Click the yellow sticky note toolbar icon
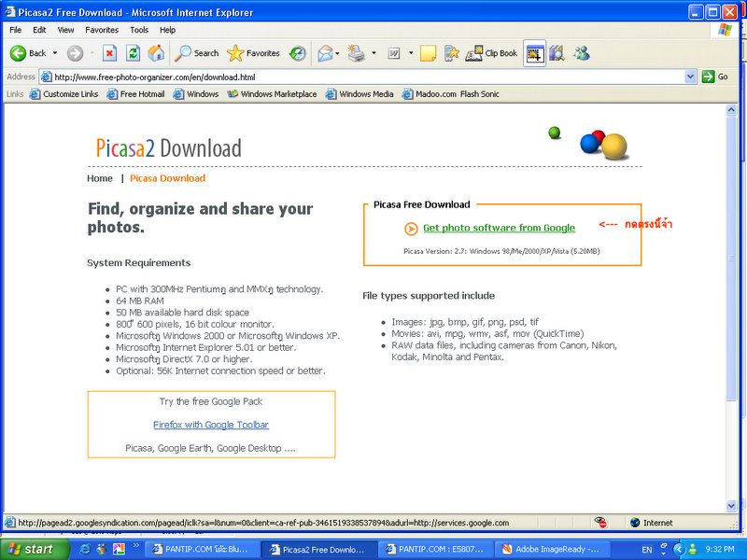Image resolution: width=747 pixels, height=560 pixels. (x=428, y=53)
